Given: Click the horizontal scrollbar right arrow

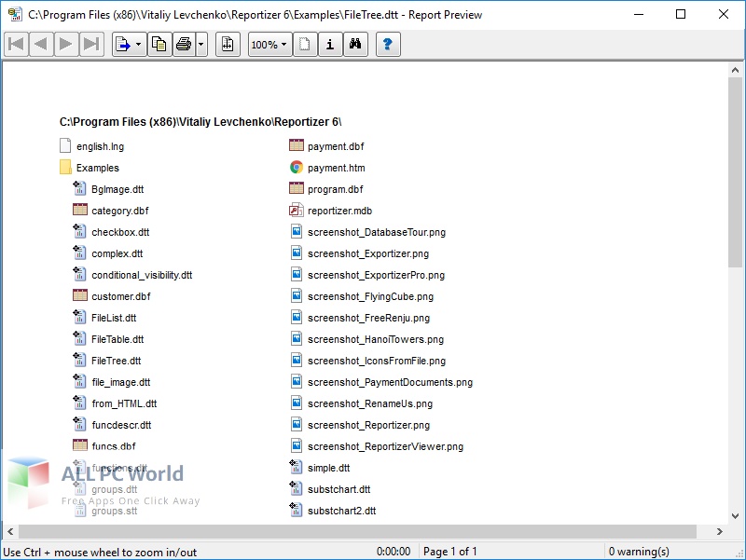Looking at the screenshot, I should 720,531.
